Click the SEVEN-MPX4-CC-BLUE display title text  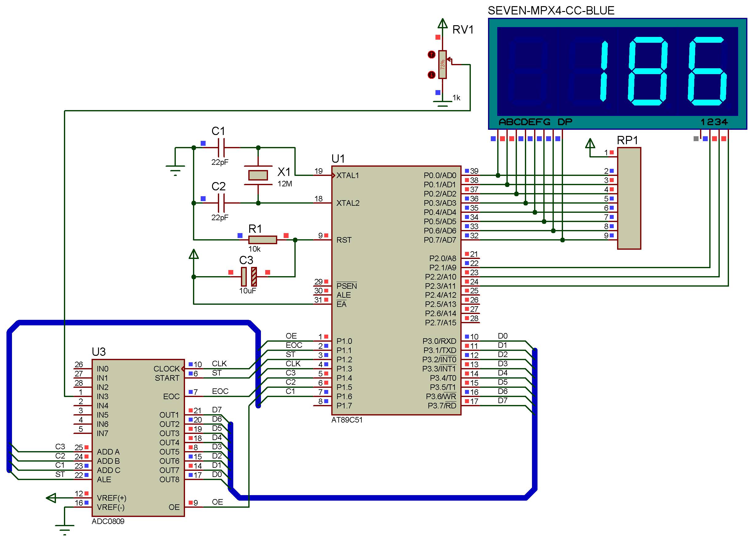tap(551, 11)
